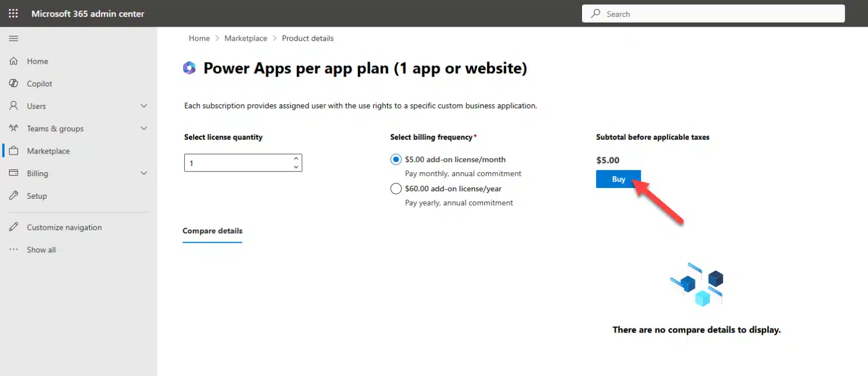
Task: Click 'There are no compare details' message
Action: (x=696, y=330)
